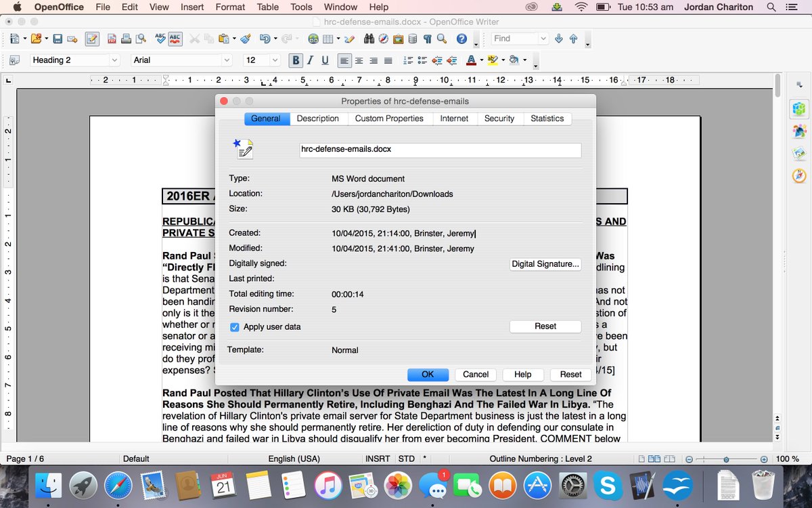Screen dimensions: 812x508
Task: Click the Undo arrow icon
Action: [x=265, y=39]
